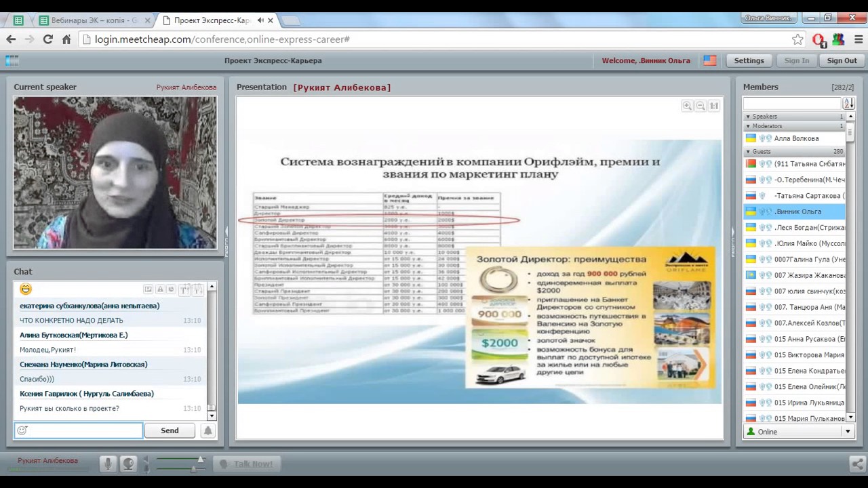The image size is (868, 488).
Task: Click mic icon next to 007.Алексей Козлов
Action: [762, 323]
